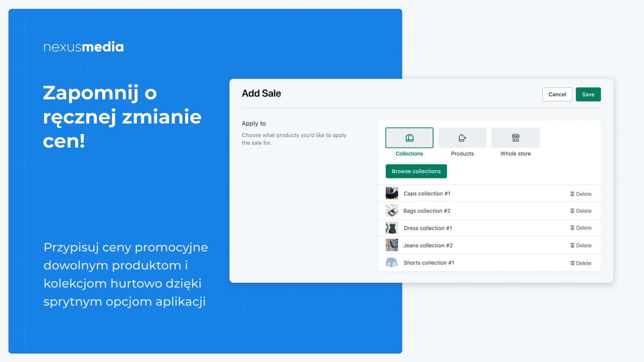Save the new sale

[x=588, y=95]
